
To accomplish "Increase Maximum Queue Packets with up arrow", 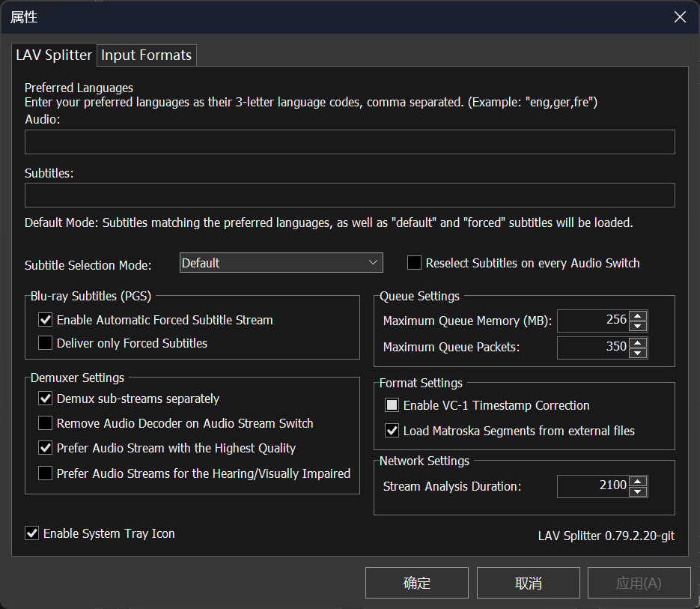I will point(638,342).
